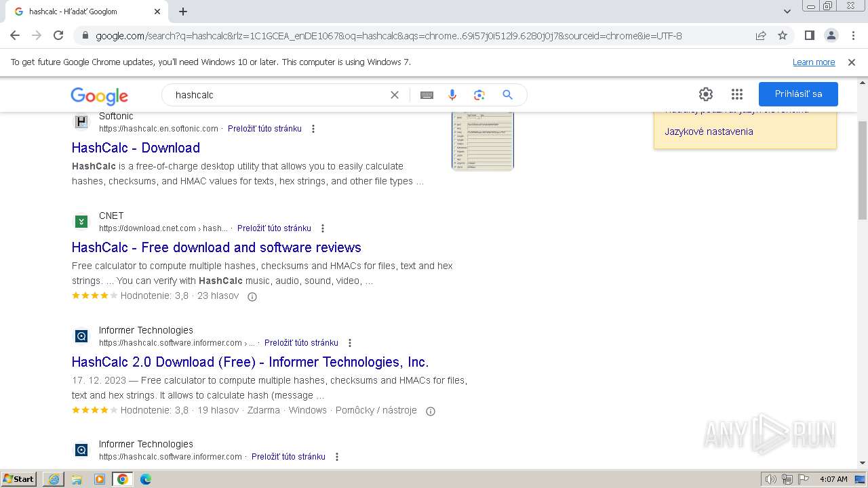Click the CNET site favicon
Screen dimensions: 868x488
pyautogui.click(x=81, y=222)
